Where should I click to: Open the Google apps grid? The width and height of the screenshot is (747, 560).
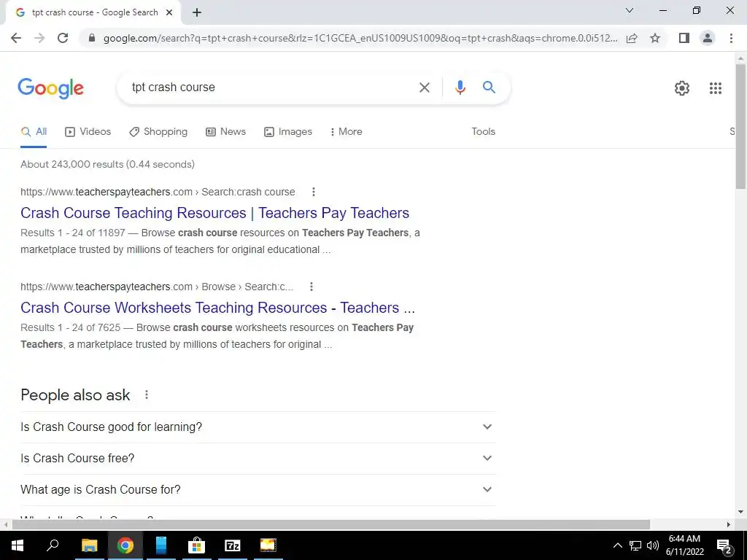point(715,88)
